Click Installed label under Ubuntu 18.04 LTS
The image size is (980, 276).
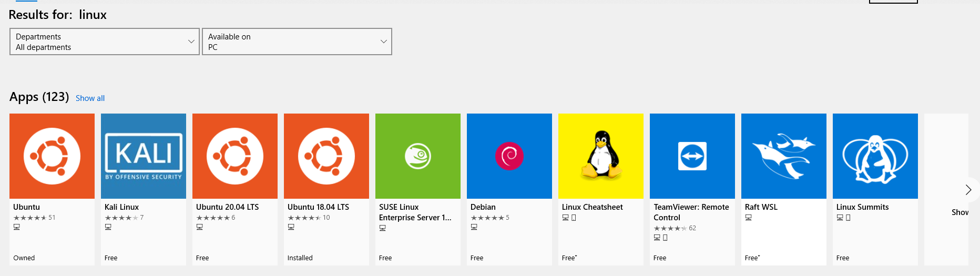(300, 258)
